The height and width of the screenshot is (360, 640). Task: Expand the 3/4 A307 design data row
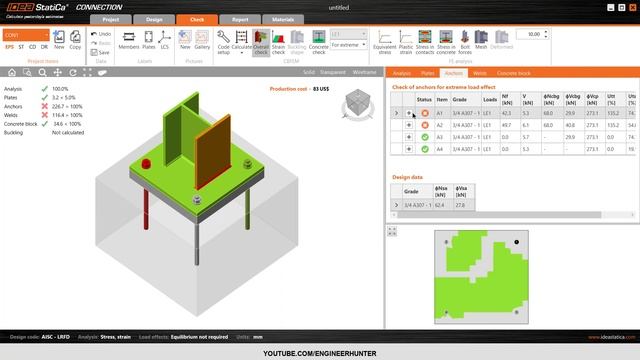pyautogui.click(x=396, y=205)
